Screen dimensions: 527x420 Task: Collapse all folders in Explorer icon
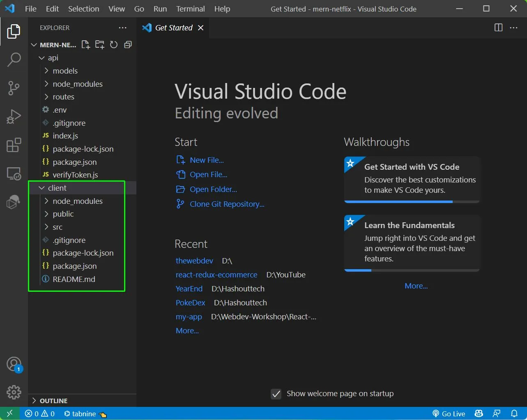128,45
